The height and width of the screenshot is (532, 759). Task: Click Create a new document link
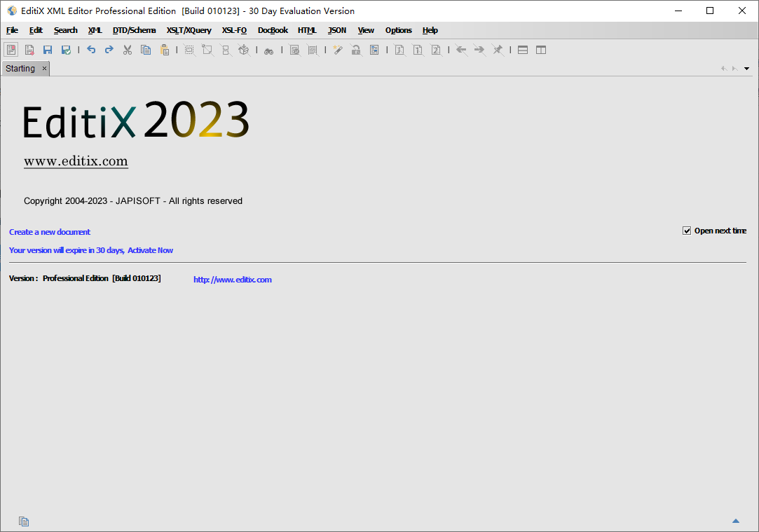click(49, 232)
